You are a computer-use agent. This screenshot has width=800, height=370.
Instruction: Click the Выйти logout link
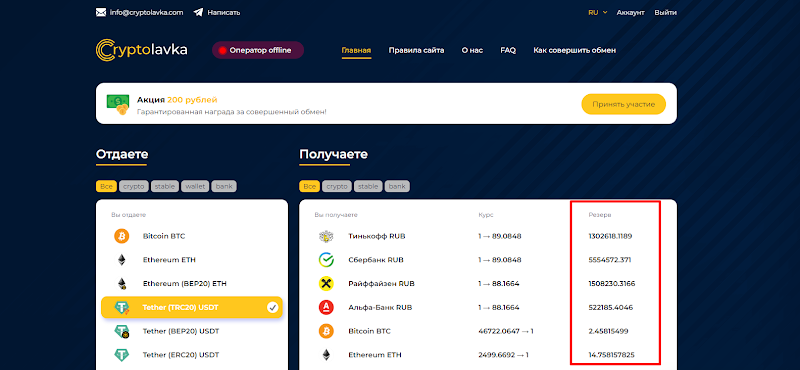click(666, 12)
